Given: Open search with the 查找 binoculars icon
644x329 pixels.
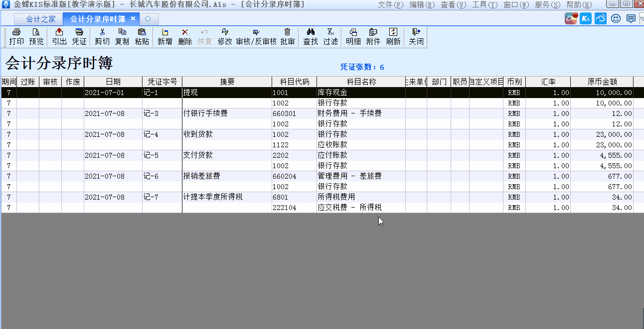Looking at the screenshot, I should coord(310,37).
